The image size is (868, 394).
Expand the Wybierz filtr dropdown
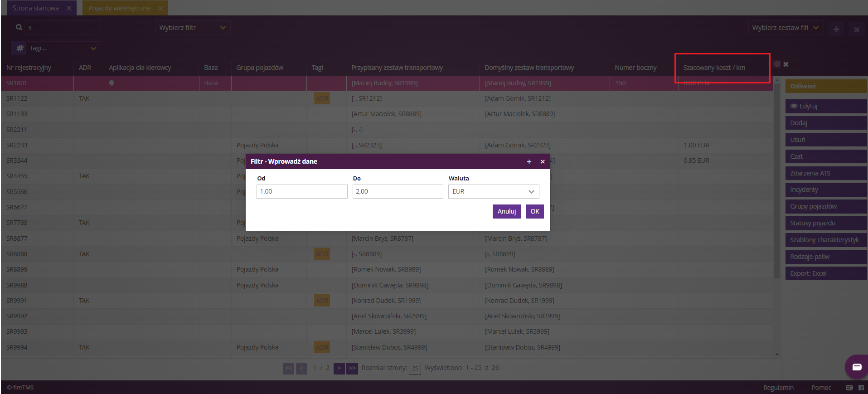point(193,28)
